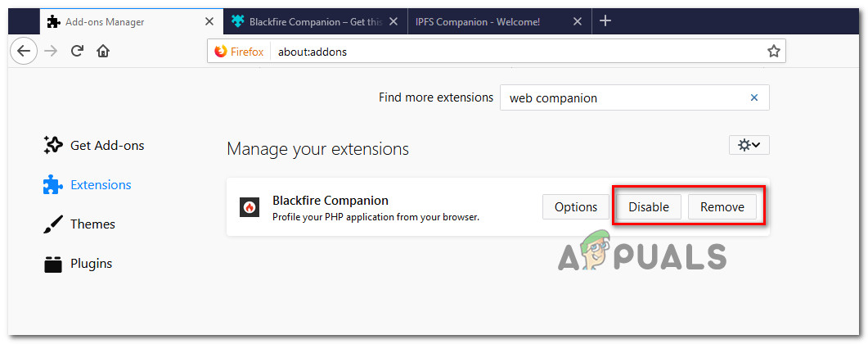The image size is (868, 344).
Task: Click the back navigation arrow
Action: 24,51
